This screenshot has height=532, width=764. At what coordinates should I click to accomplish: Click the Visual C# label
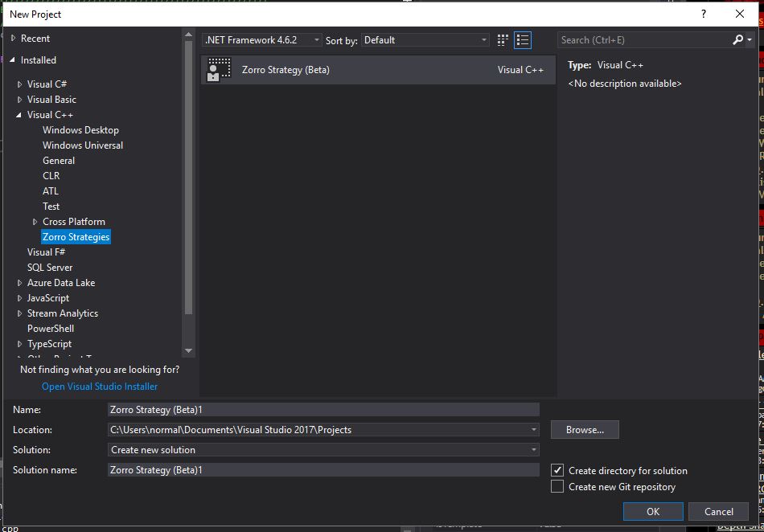click(47, 84)
